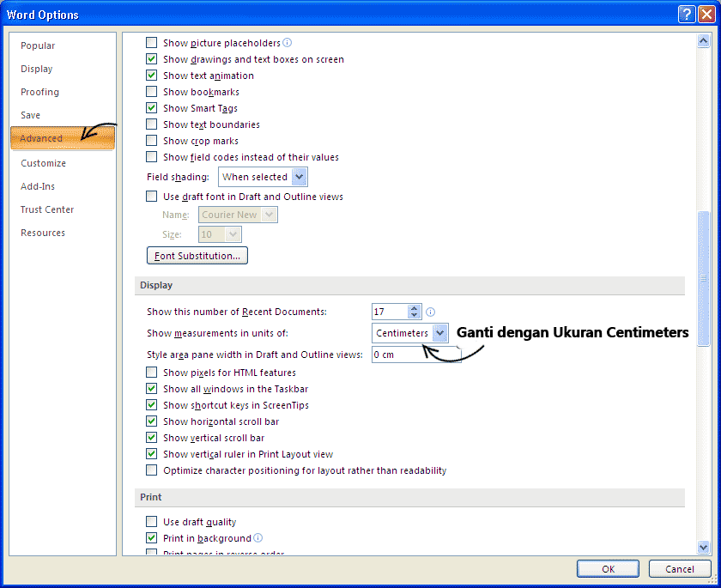Click the vertical scrollbar thumb
Screen dimensions: 721x588
704,278
